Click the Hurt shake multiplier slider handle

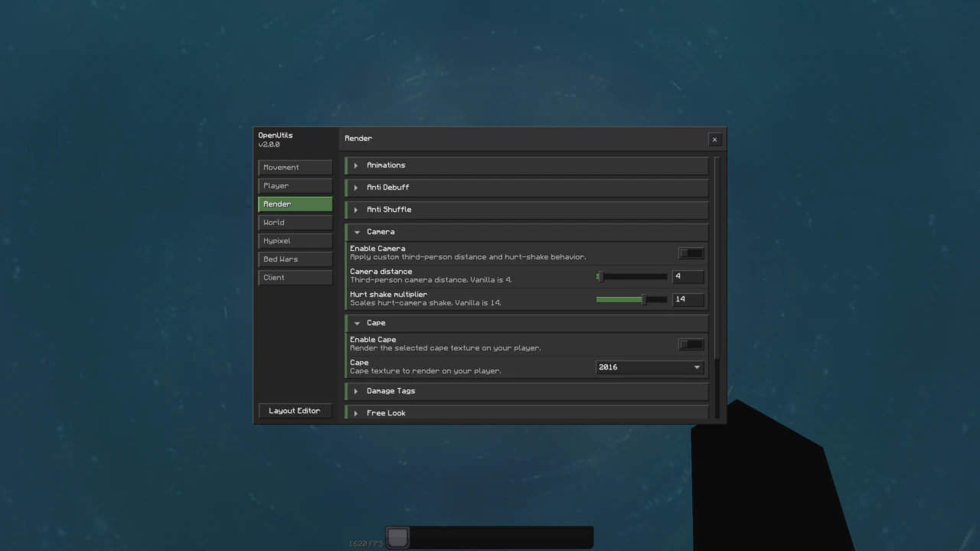[644, 299]
